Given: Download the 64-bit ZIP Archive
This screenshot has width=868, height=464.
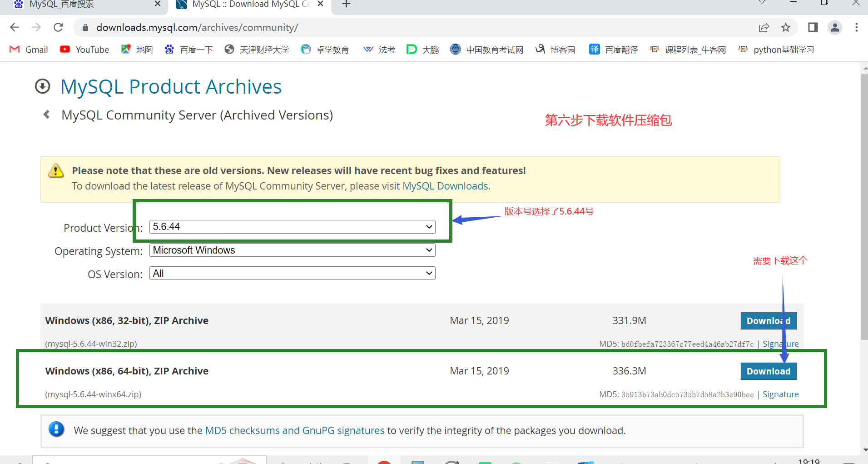Looking at the screenshot, I should [x=769, y=371].
